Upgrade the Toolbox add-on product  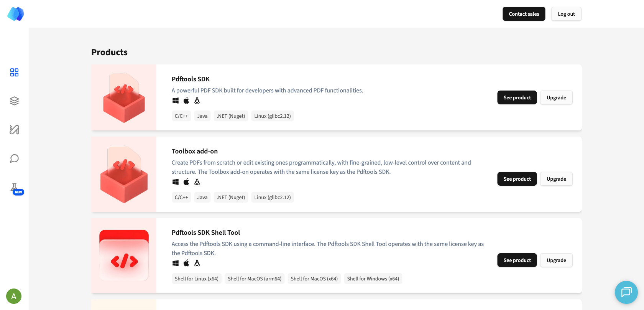point(556,179)
